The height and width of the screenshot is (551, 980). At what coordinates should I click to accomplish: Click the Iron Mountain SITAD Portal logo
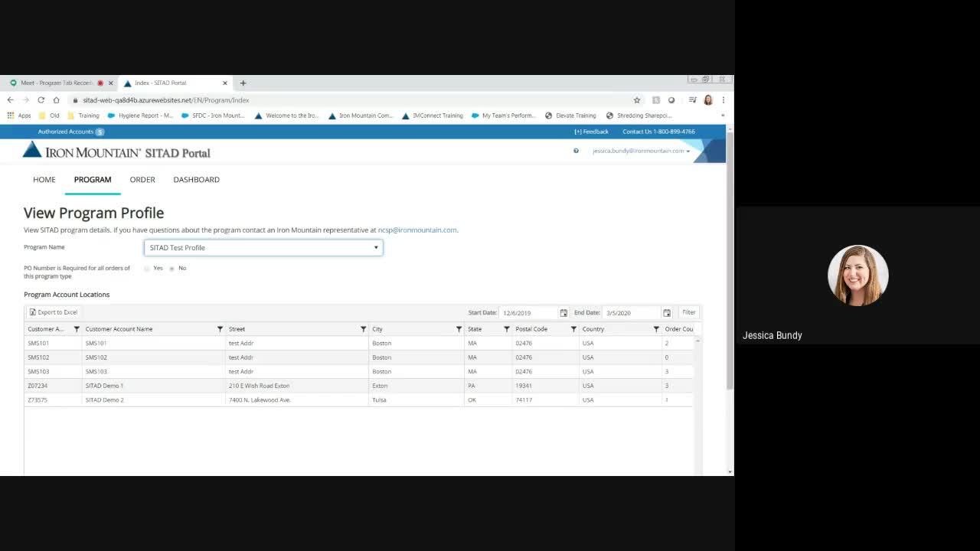pyautogui.click(x=116, y=150)
